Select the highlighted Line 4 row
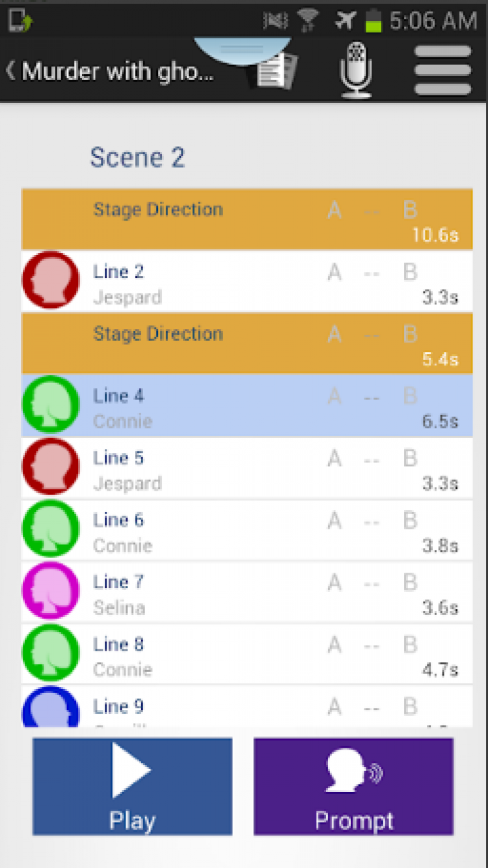The image size is (488, 868). tap(195, 405)
